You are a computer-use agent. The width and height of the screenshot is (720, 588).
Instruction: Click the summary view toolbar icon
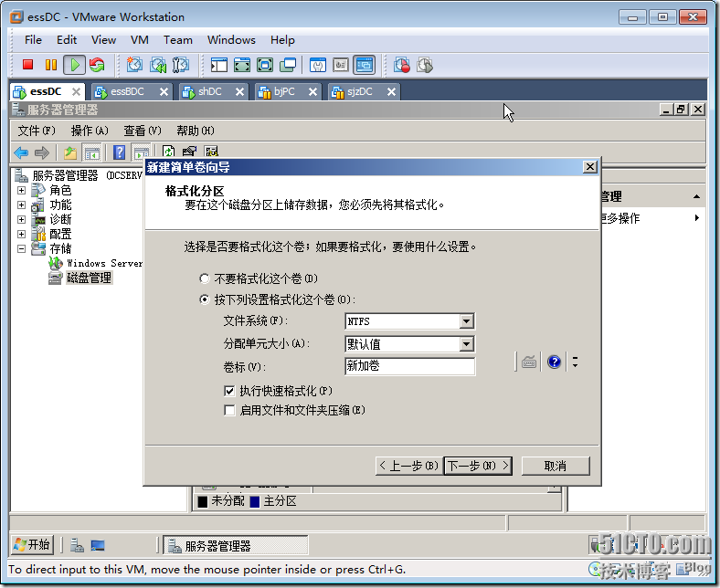pyautogui.click(x=318, y=65)
